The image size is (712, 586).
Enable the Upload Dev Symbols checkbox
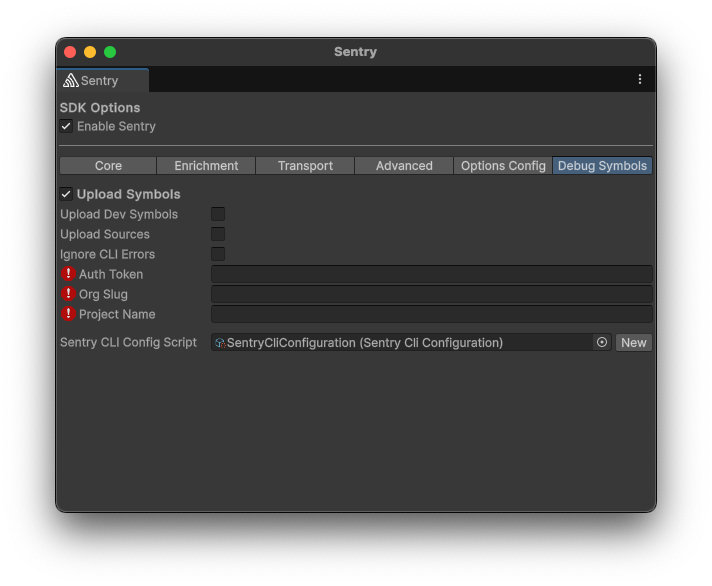(x=218, y=214)
